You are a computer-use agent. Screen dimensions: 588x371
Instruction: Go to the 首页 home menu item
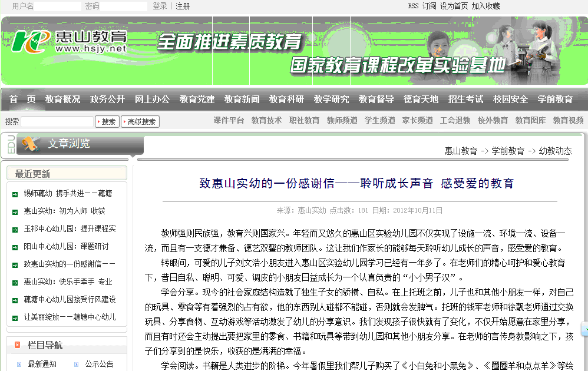click(22, 100)
